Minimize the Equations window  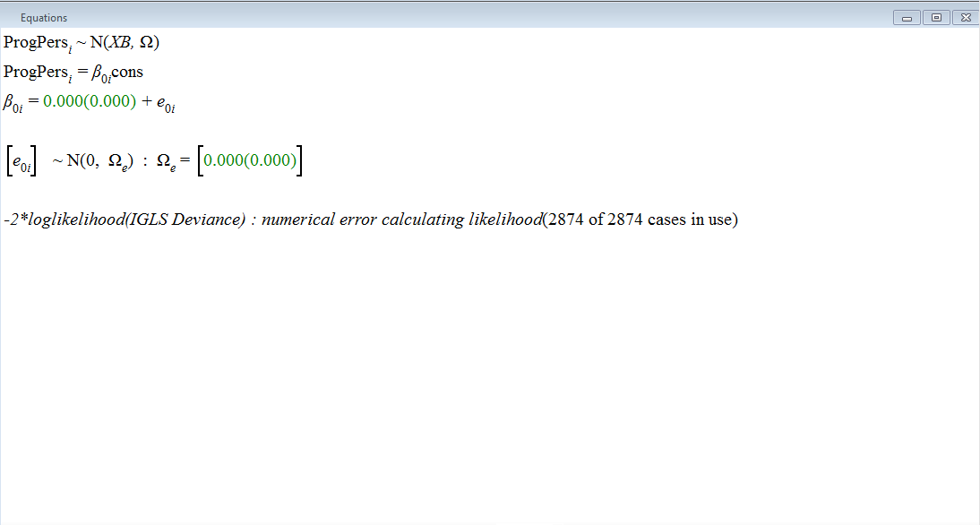pos(907,17)
